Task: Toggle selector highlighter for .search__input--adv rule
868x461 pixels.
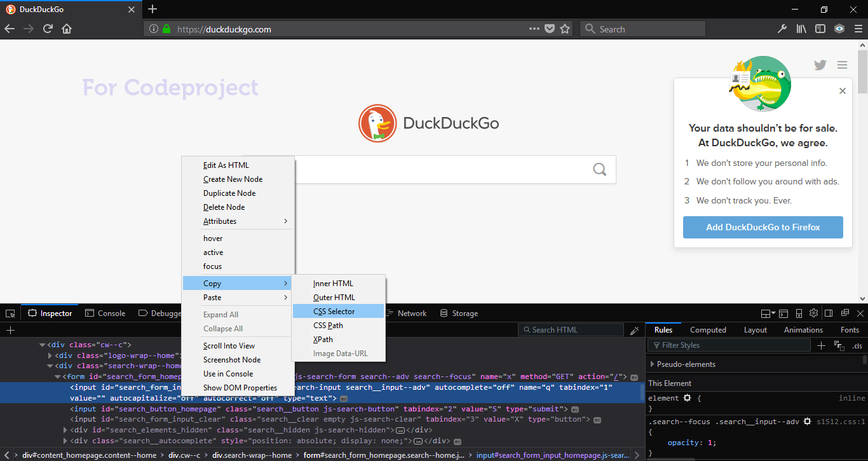Action: pos(808,422)
